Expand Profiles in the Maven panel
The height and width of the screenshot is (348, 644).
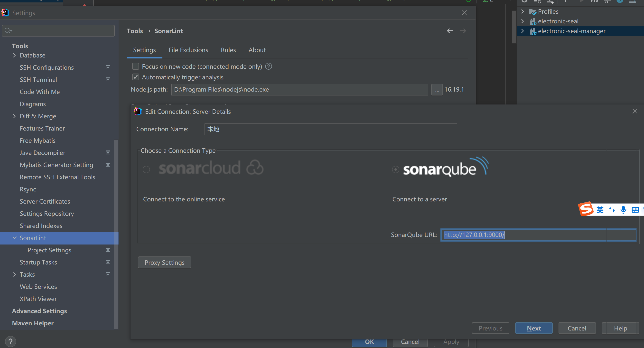click(x=523, y=11)
